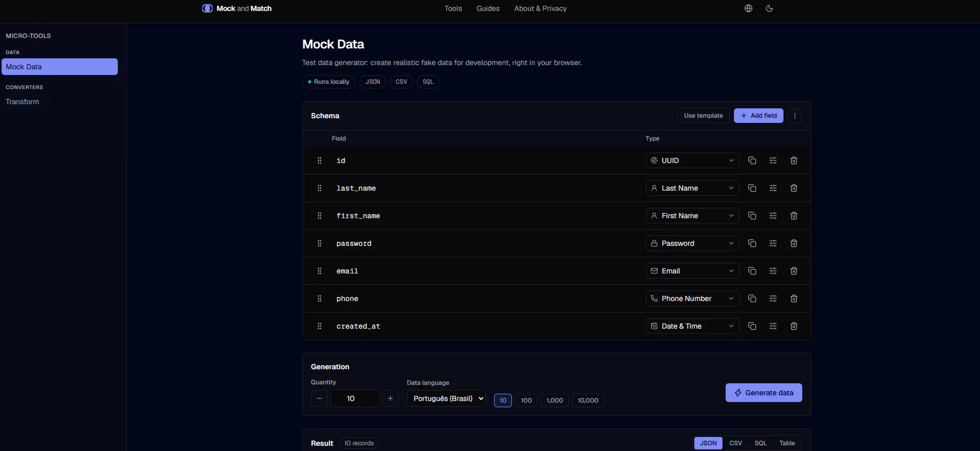Open options for the email field
Viewport: 980px width, 451px height.
coord(773,271)
